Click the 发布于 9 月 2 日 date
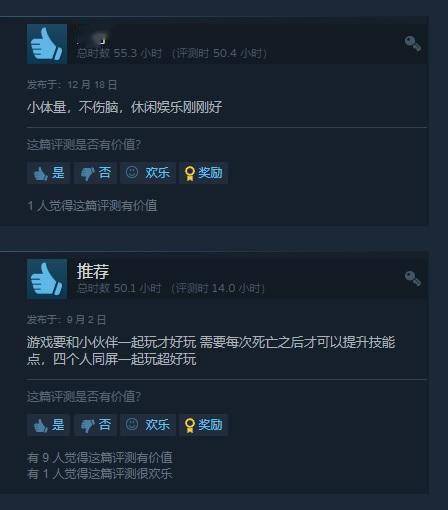This screenshot has width=448, height=510. [66, 320]
